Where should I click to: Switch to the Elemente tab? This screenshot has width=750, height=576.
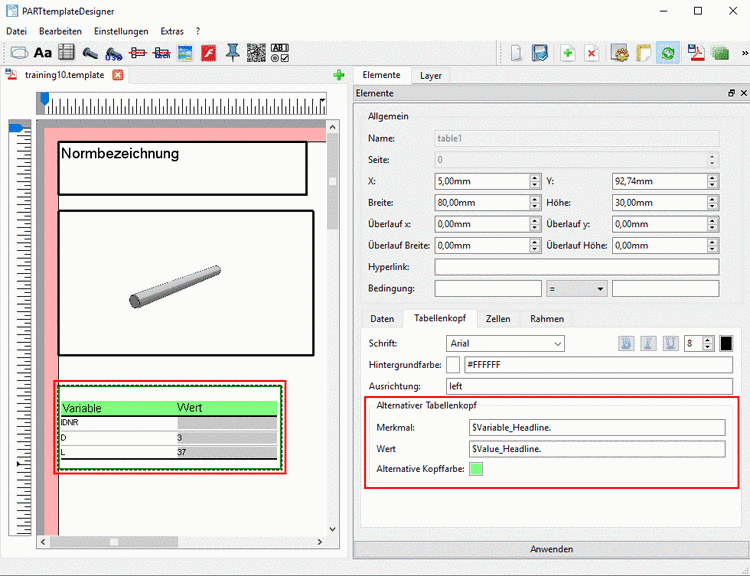[381, 75]
